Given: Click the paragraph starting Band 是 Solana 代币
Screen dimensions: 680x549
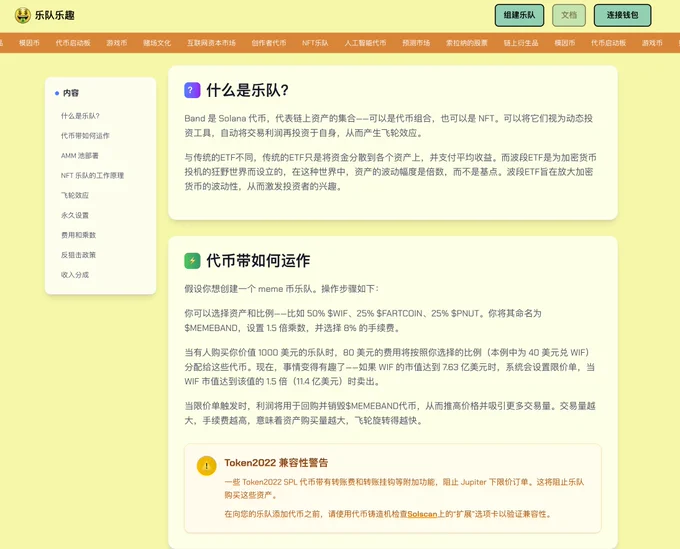Looking at the screenshot, I should (389, 126).
